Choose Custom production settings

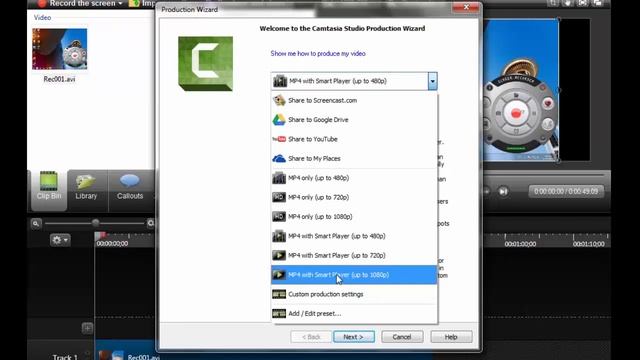tap(354, 294)
